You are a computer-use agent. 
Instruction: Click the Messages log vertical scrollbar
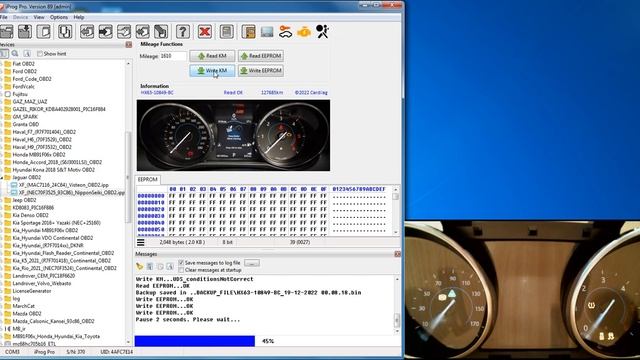(397, 305)
